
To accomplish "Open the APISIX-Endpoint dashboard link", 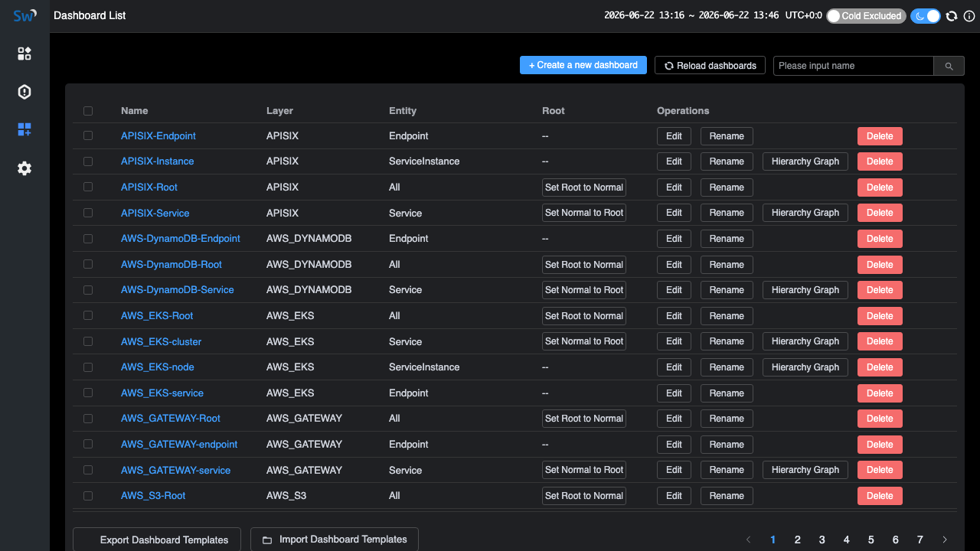I will click(x=158, y=136).
